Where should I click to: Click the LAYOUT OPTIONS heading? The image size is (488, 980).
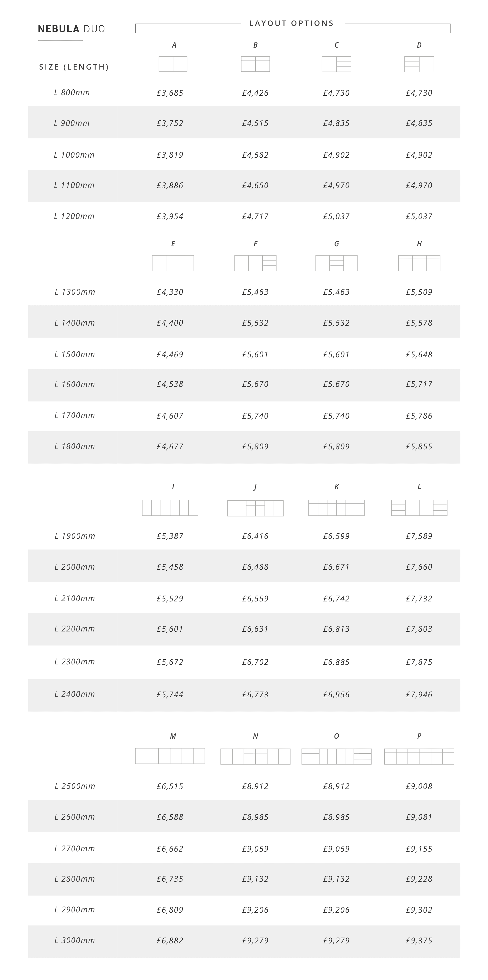tap(292, 23)
